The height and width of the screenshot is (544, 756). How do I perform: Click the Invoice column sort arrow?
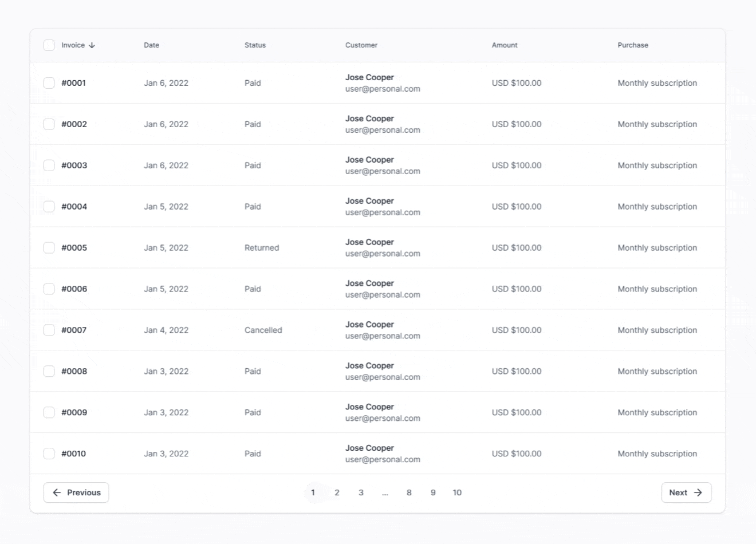tap(92, 45)
